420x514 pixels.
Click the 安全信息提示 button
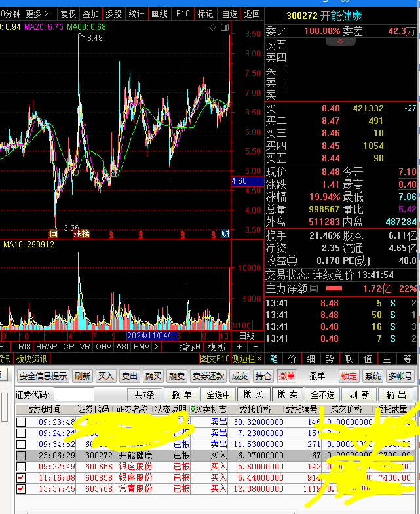[x=43, y=376]
